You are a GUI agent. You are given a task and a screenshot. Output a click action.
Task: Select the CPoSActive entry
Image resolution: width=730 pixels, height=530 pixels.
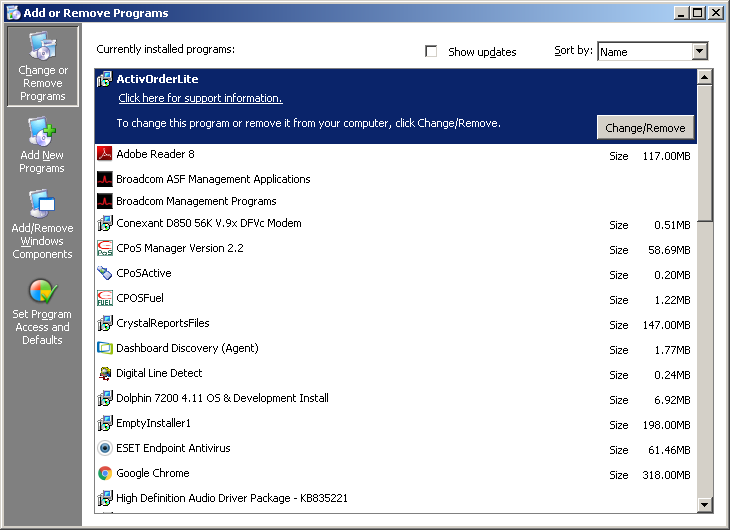(x=395, y=274)
